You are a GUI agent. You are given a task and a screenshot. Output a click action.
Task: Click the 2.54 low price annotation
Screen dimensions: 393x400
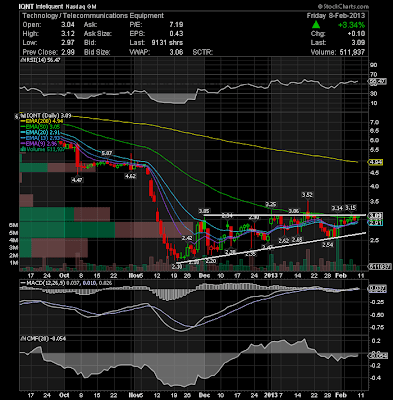[328, 244]
